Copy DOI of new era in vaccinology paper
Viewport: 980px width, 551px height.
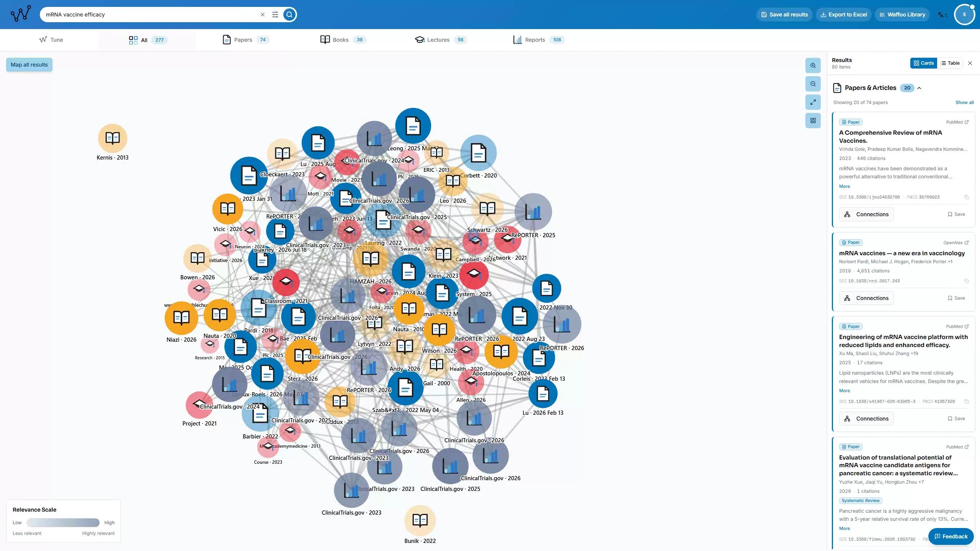(x=966, y=281)
